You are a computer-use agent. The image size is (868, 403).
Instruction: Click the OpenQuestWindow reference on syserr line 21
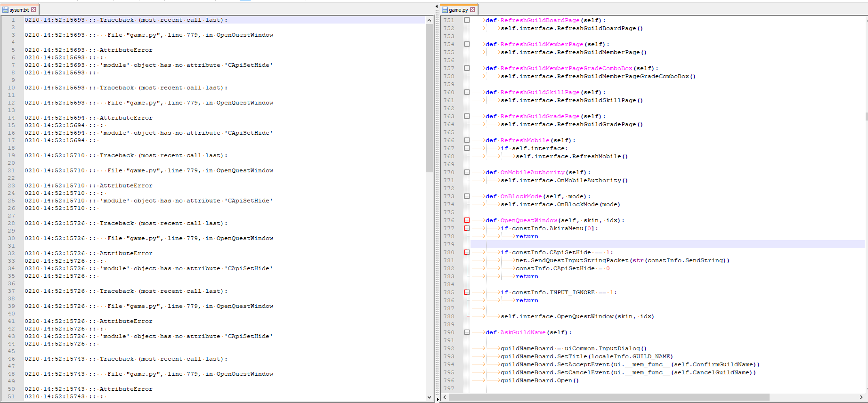coord(245,170)
